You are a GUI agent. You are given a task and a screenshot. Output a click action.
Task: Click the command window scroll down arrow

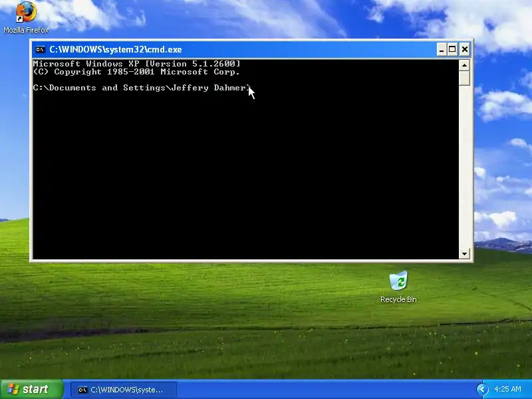(464, 253)
